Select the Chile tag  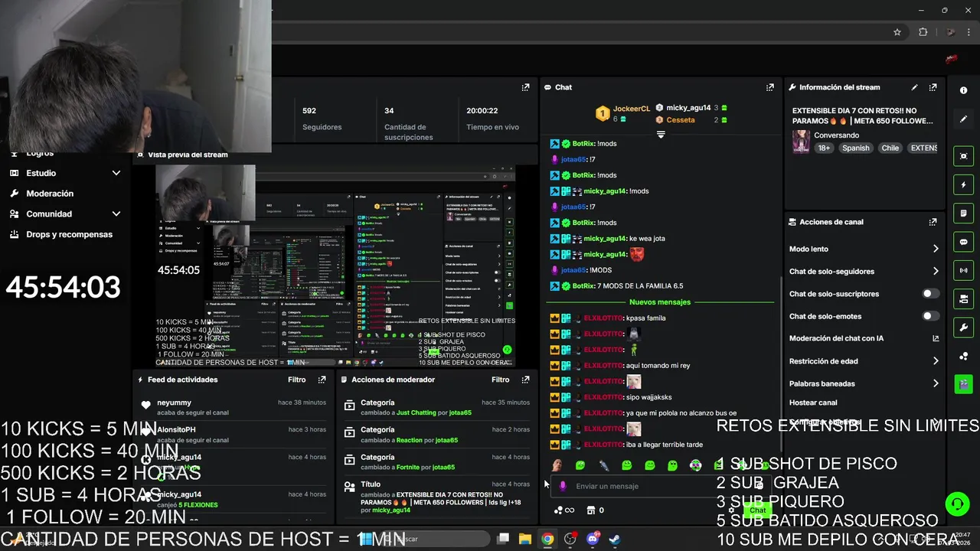click(x=890, y=148)
